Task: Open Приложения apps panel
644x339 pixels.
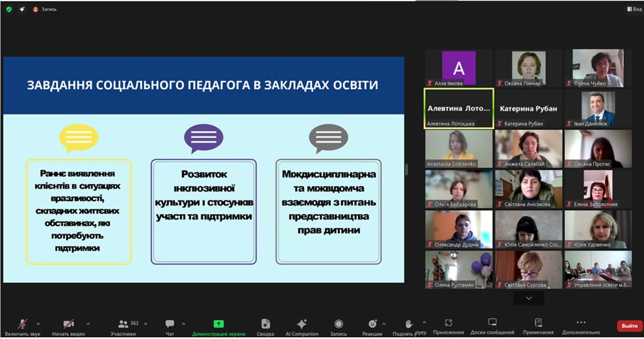Action: 449,325
